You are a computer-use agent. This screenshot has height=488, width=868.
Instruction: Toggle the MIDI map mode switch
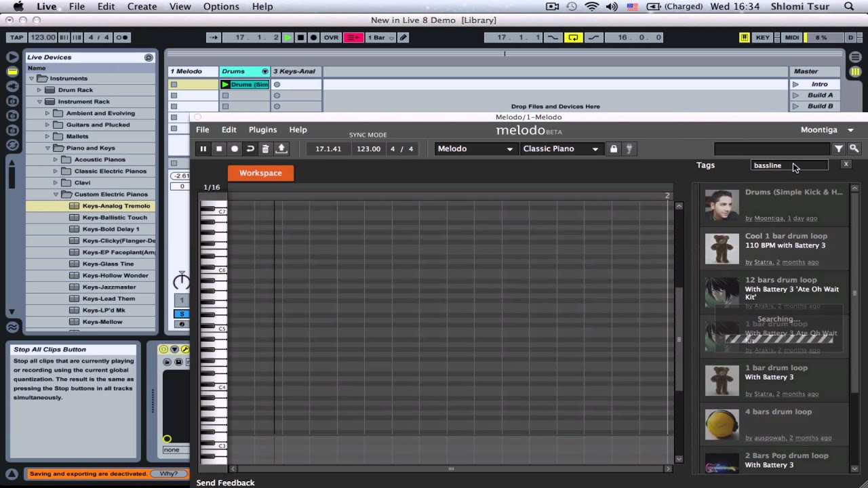(792, 37)
